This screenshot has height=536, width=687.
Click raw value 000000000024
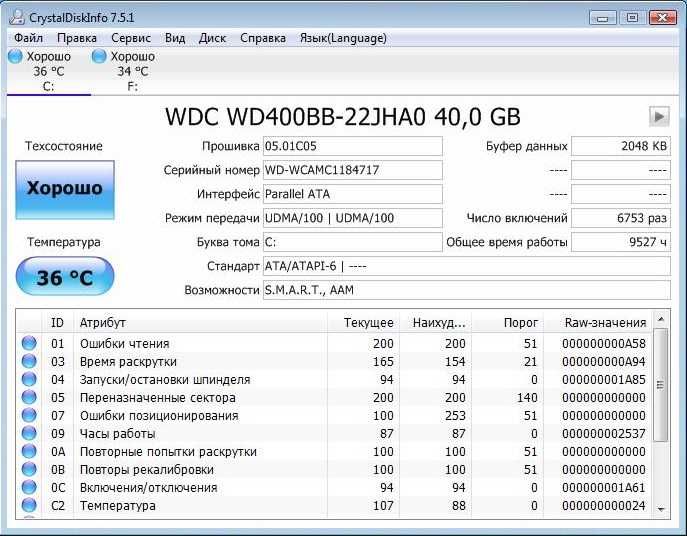click(604, 505)
